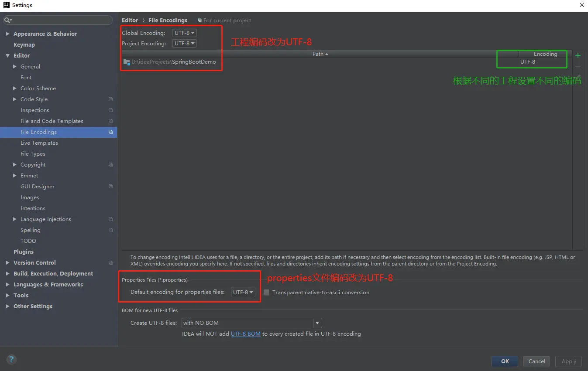Click project-level icon beside Copyright
Image resolution: width=588 pixels, height=371 pixels.
click(110, 165)
